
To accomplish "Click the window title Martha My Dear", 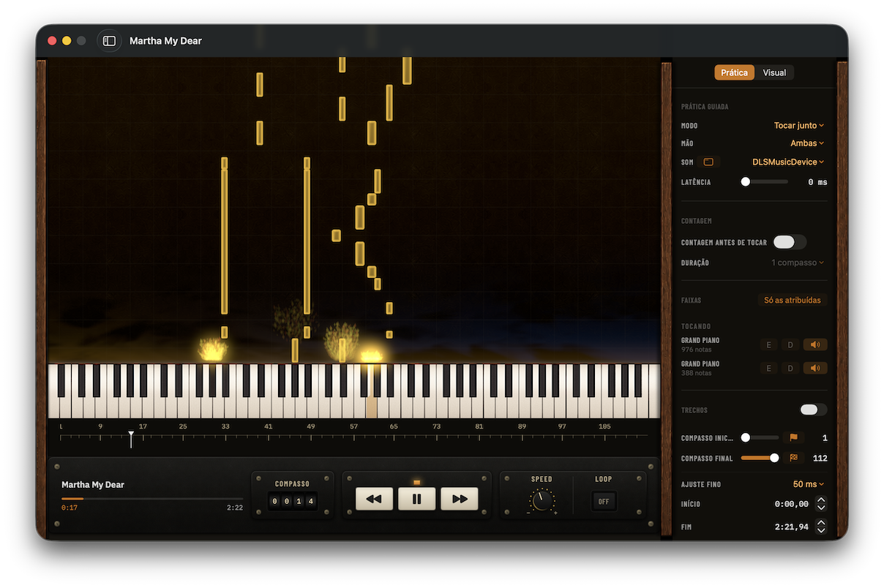I will click(165, 41).
